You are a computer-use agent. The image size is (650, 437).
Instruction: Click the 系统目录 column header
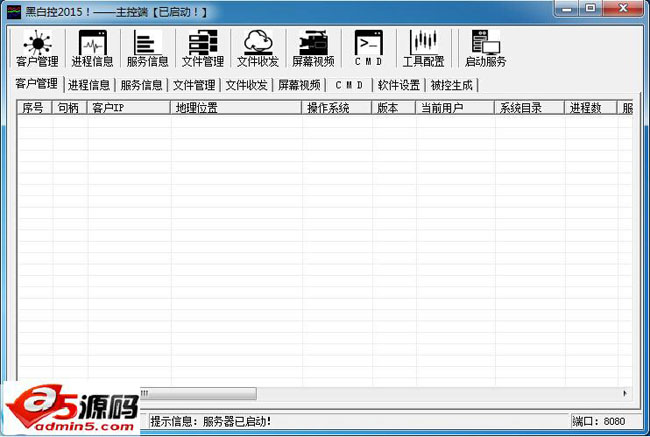coord(529,108)
